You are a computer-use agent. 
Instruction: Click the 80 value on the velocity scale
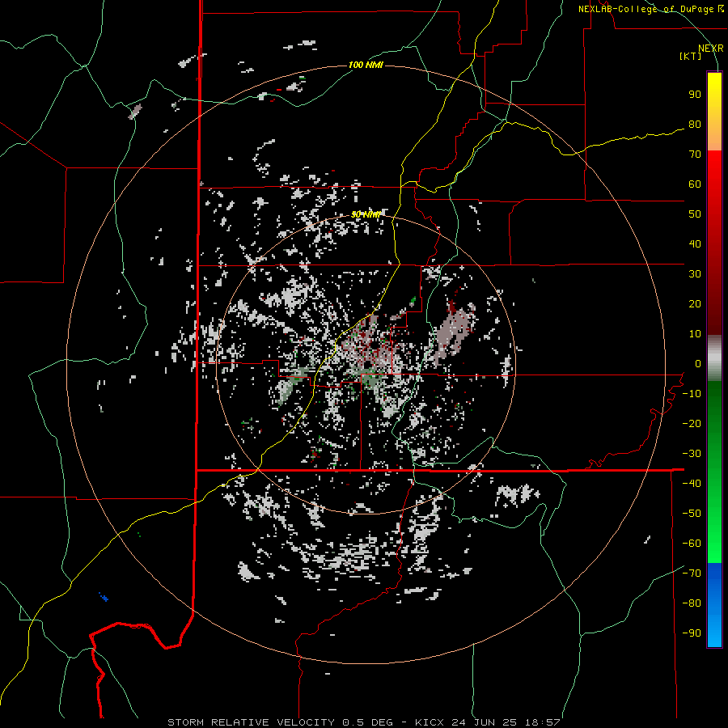click(695, 125)
